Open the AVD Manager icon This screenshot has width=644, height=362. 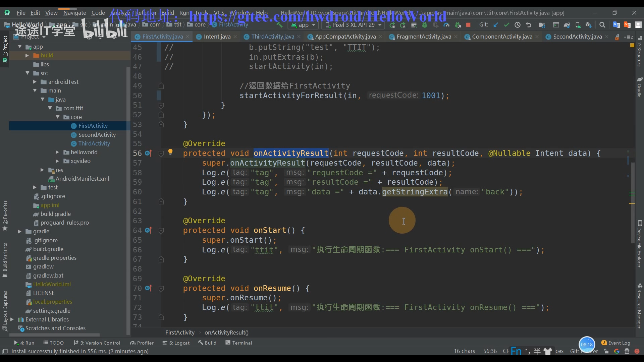click(x=578, y=25)
